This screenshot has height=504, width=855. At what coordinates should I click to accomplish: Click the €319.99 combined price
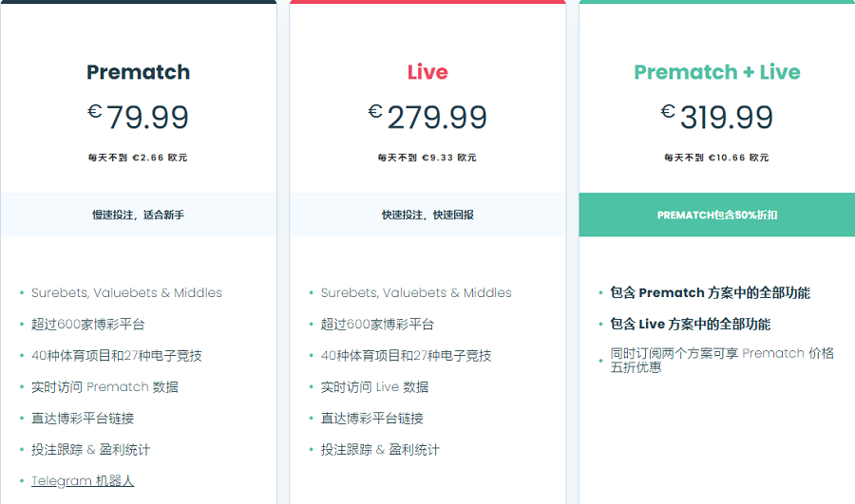(x=717, y=117)
